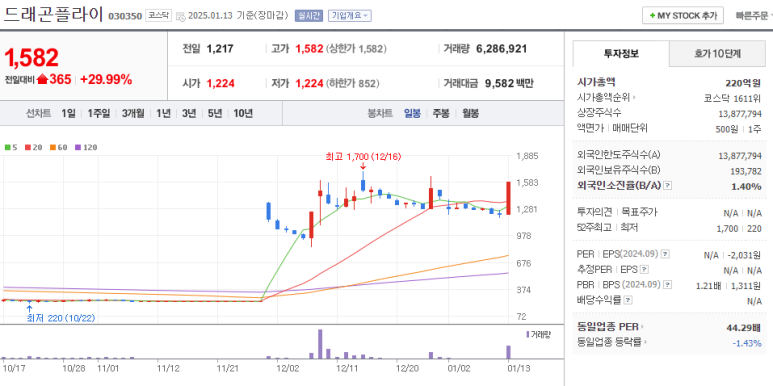Click the 거래량 value 6,286,921
The height and width of the screenshot is (386, 773).
click(501, 49)
